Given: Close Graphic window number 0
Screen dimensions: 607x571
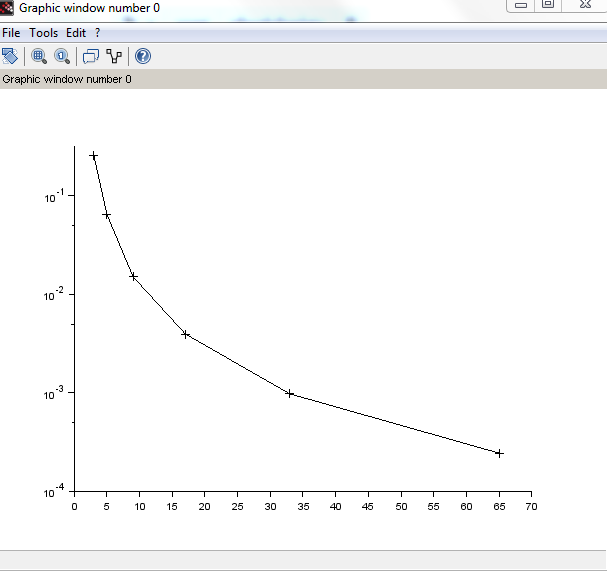Looking at the screenshot, I should pyautogui.click(x=585, y=5).
